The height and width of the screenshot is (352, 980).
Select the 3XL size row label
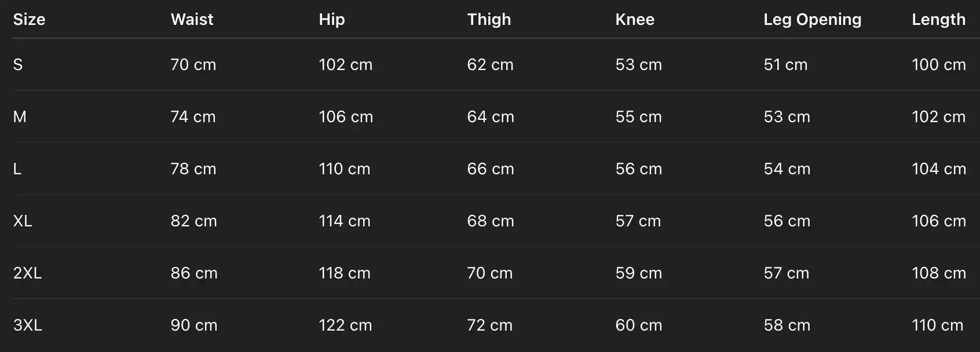[27, 325]
